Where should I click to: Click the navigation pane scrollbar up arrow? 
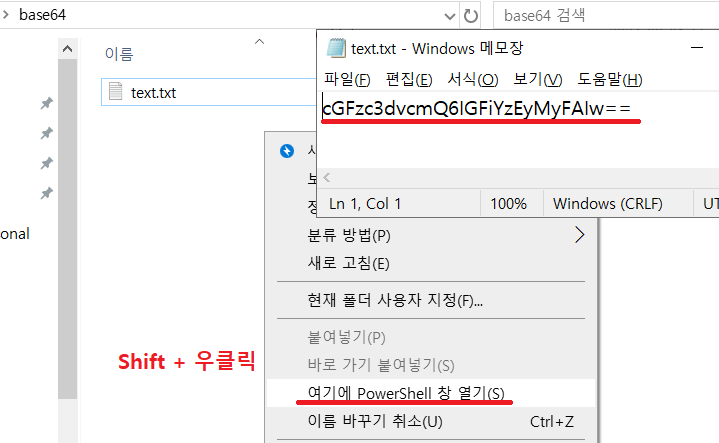pyautogui.click(x=67, y=49)
